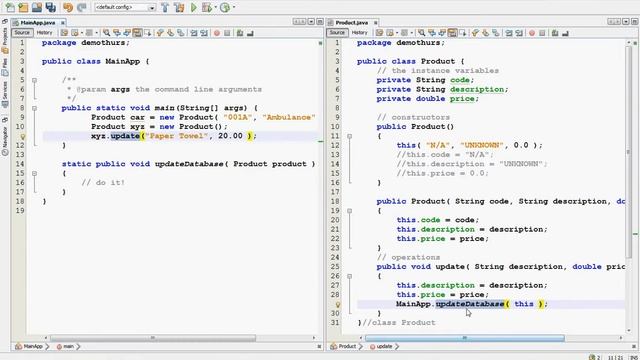
Task: Toggle rectangular selection in Product.java toolbar
Action: [463, 33]
